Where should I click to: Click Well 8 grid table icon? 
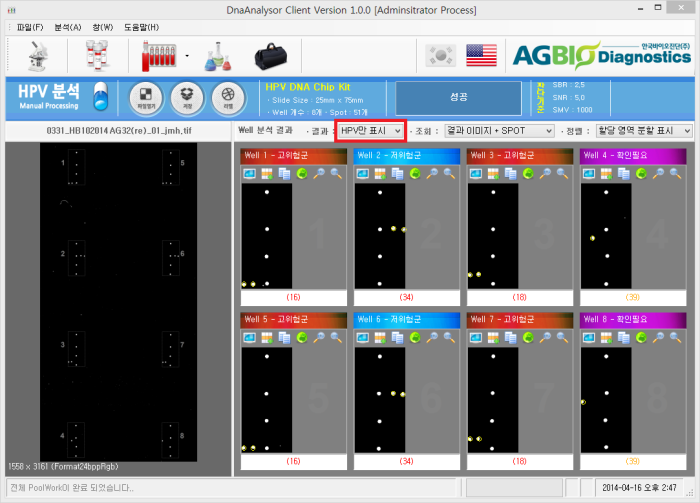pos(606,338)
